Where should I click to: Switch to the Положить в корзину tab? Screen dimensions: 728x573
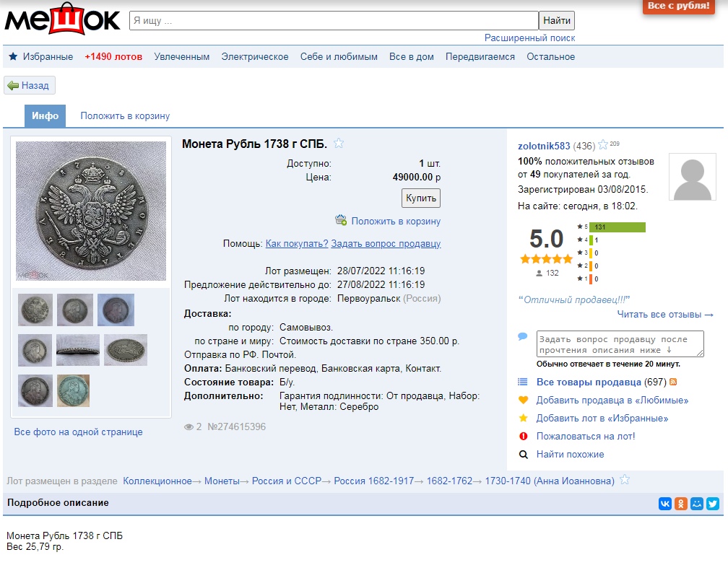click(125, 115)
